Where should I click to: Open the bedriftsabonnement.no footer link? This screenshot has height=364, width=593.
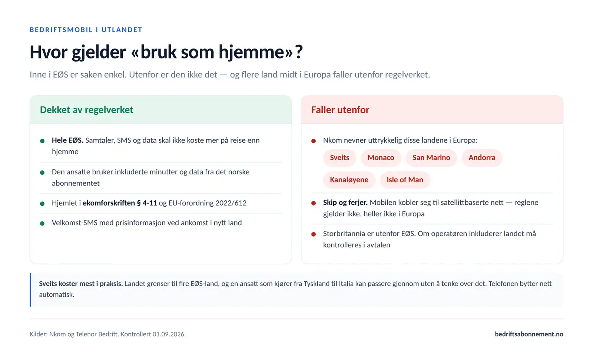(x=529, y=334)
